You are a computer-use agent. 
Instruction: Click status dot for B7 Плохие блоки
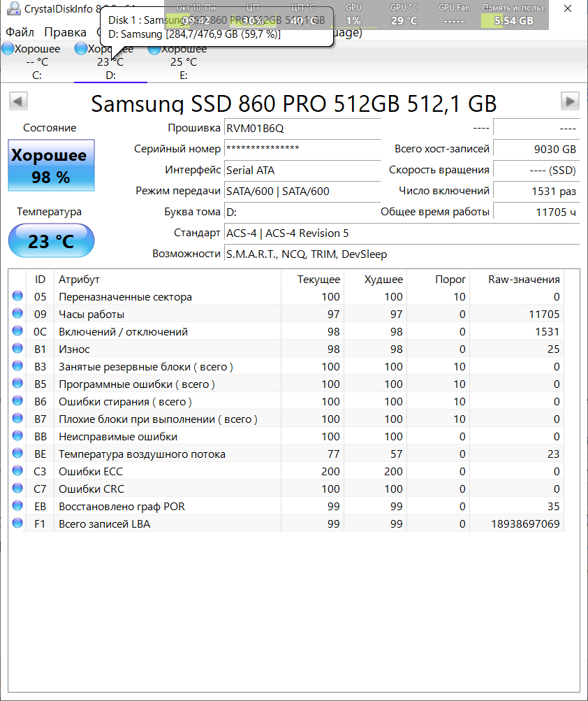[x=17, y=418]
